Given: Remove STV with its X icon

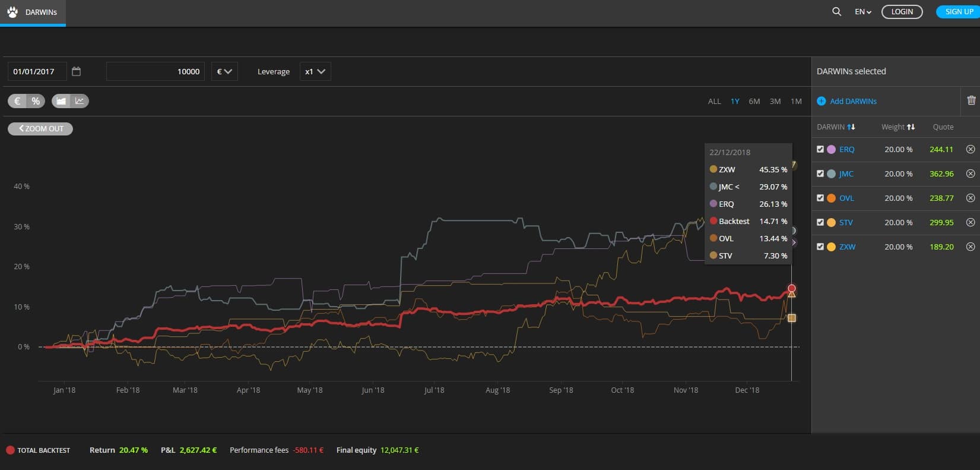Looking at the screenshot, I should click(x=971, y=222).
